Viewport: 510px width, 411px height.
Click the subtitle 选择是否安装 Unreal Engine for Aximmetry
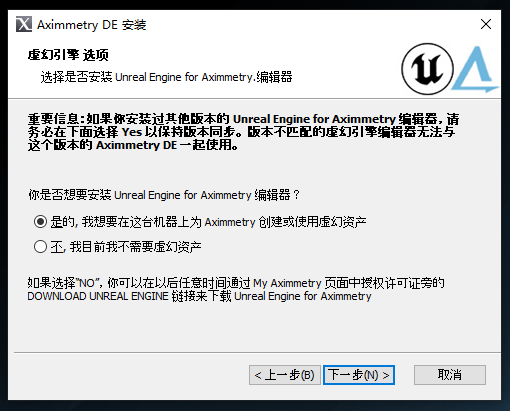pyautogui.click(x=167, y=77)
